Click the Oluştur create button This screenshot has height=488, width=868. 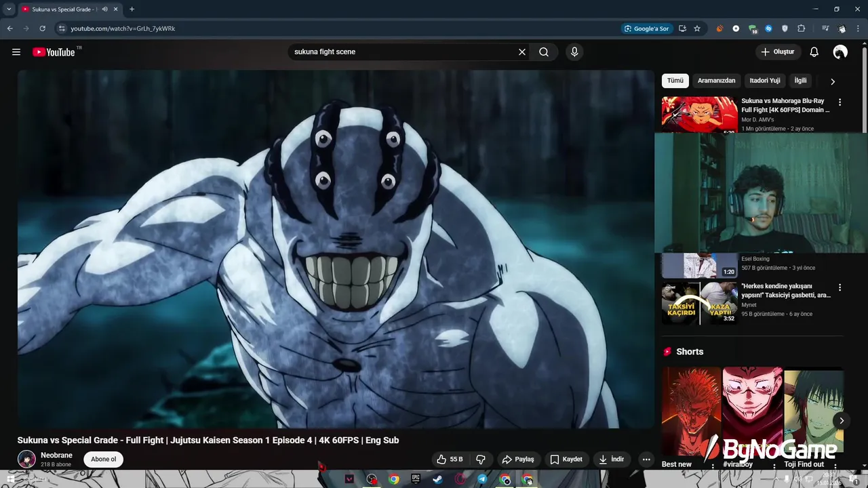click(778, 52)
